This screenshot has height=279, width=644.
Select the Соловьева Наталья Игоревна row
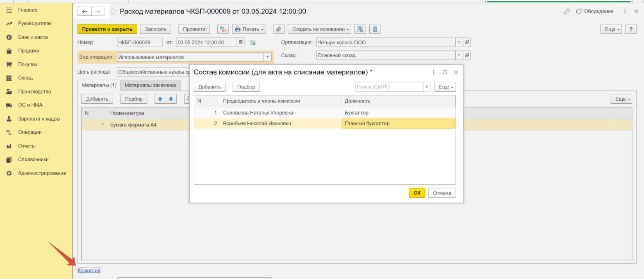point(325,112)
